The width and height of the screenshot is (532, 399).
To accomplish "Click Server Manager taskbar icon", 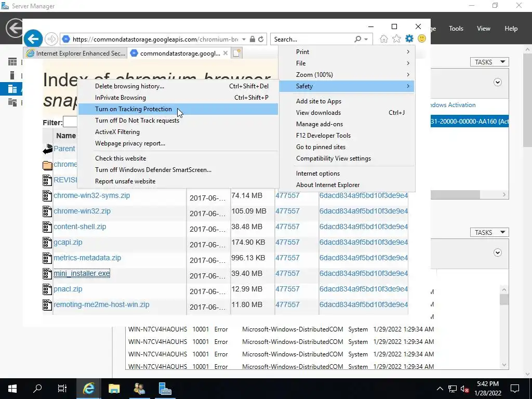I will 165,389.
